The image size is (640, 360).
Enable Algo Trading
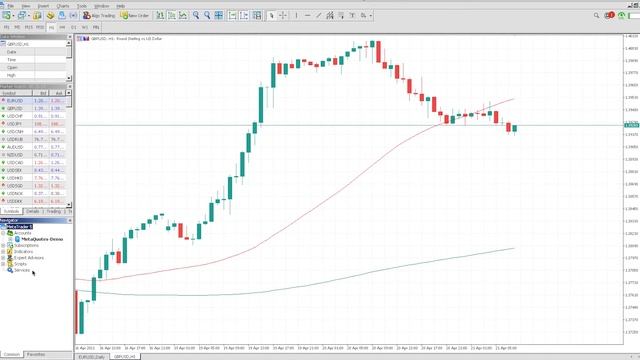[99, 16]
